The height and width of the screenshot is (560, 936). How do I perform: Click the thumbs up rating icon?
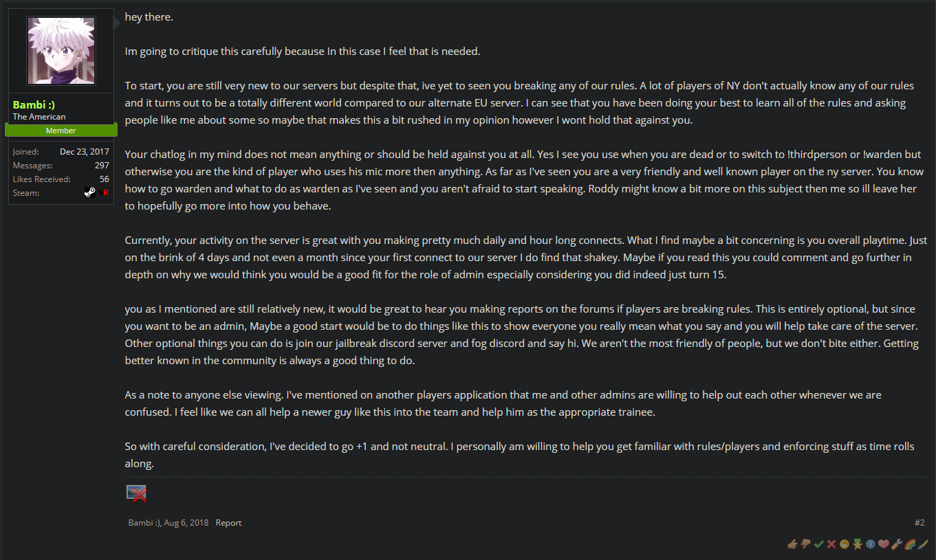(x=792, y=544)
